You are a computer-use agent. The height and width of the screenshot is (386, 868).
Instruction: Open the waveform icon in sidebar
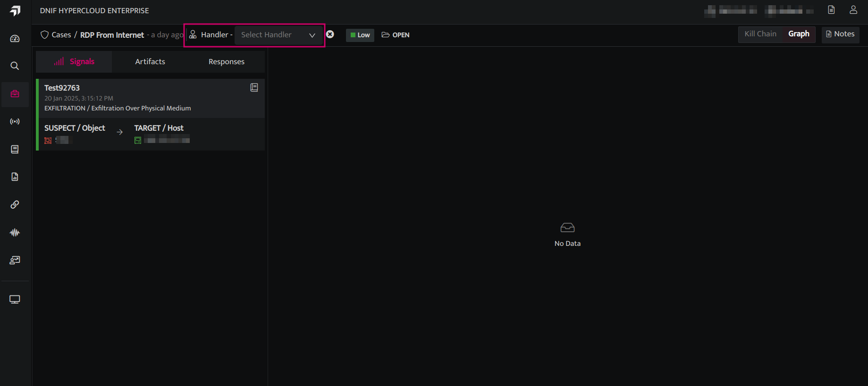[x=15, y=233]
